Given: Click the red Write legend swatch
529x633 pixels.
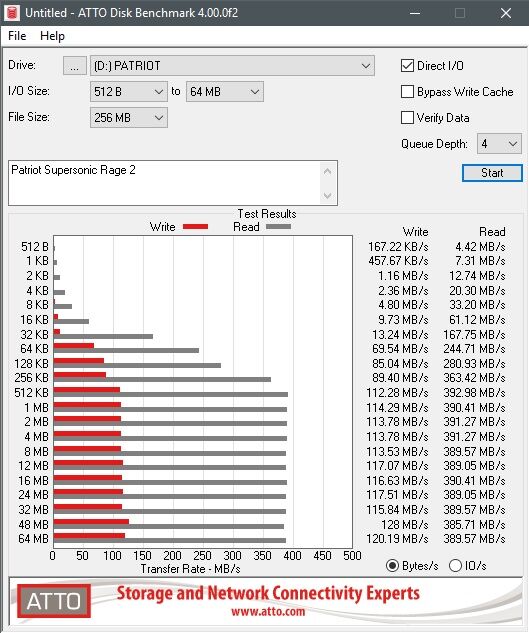Looking at the screenshot, I should coord(195,226).
